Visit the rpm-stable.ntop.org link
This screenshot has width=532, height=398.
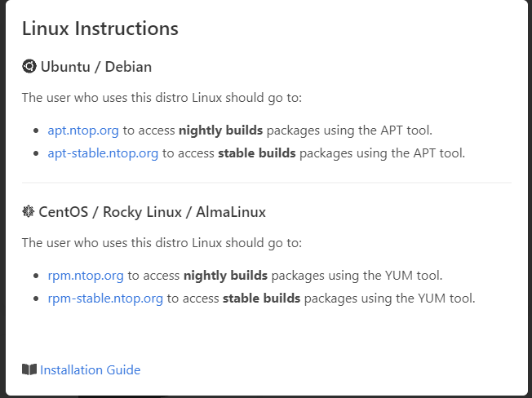105,298
